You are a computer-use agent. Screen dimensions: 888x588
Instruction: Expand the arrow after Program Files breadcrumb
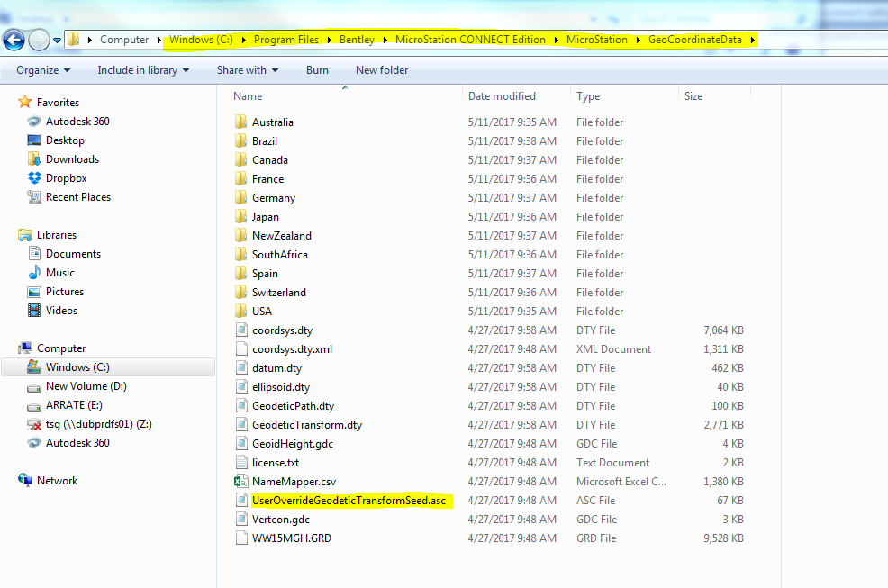coord(329,41)
